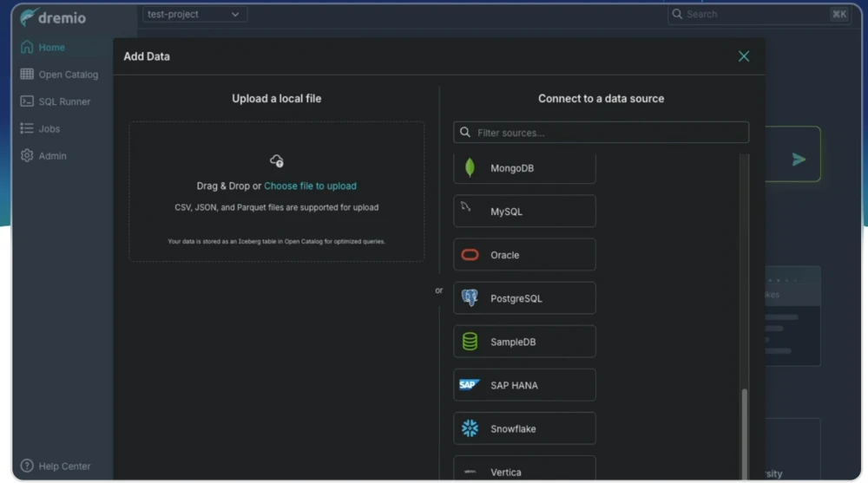
Task: Click the Vertica logo icon
Action: [x=470, y=472]
